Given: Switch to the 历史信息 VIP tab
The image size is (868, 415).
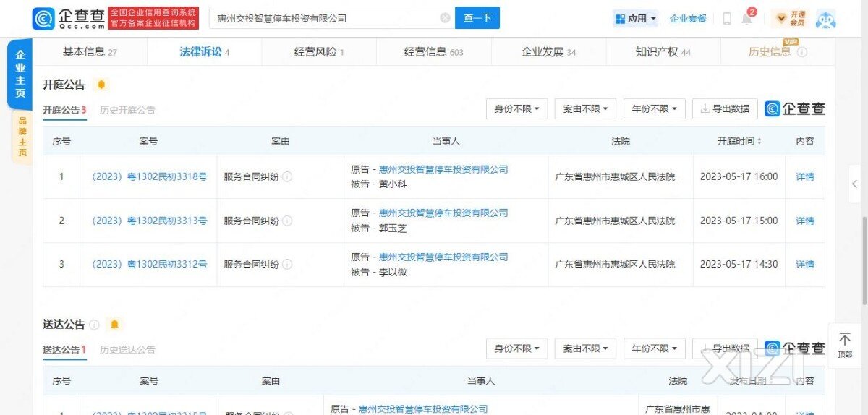Looking at the screenshot, I should click(x=778, y=52).
